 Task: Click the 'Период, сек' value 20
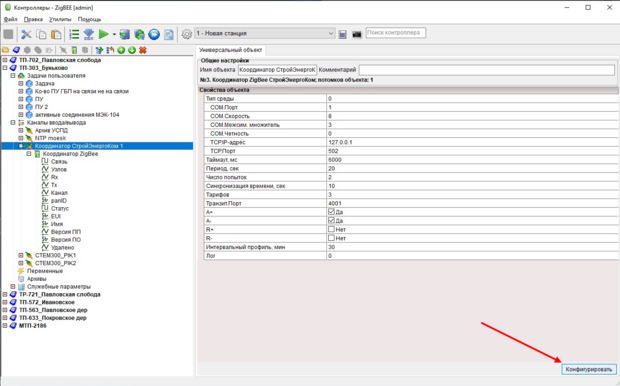(x=473, y=168)
